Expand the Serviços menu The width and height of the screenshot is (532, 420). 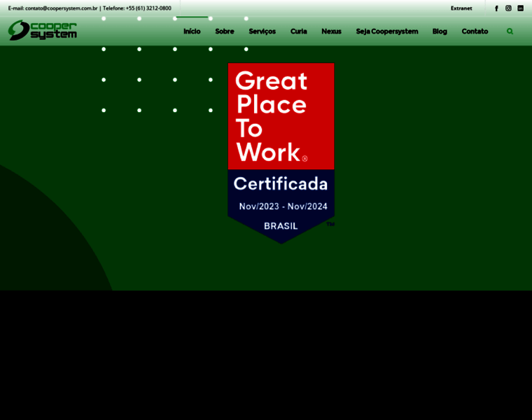point(262,31)
